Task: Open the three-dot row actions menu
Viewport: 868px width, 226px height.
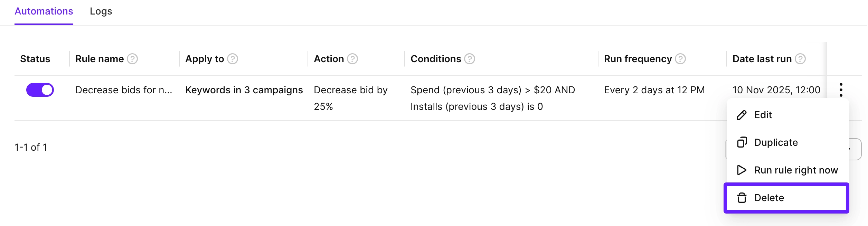Action: point(841,90)
